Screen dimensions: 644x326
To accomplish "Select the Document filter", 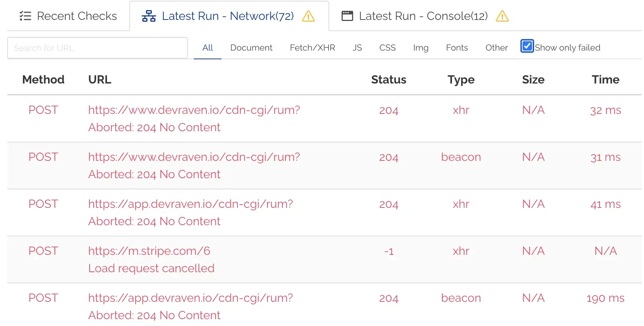I will pos(251,47).
